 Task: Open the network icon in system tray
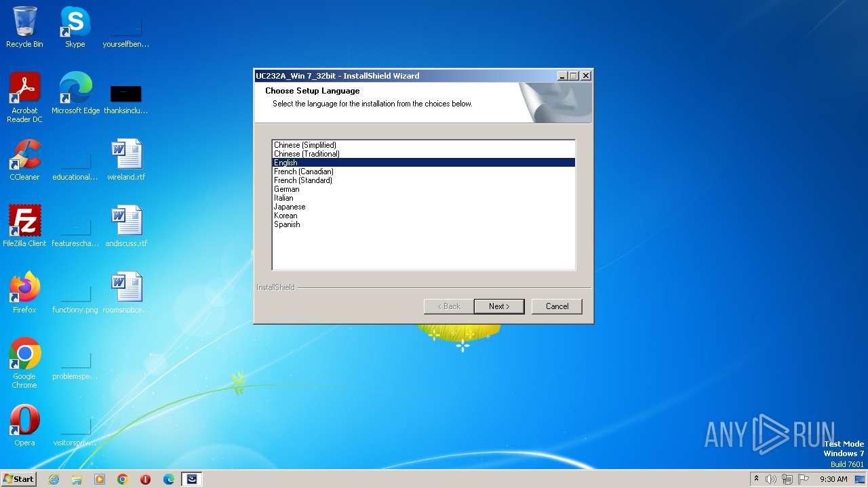click(x=787, y=479)
